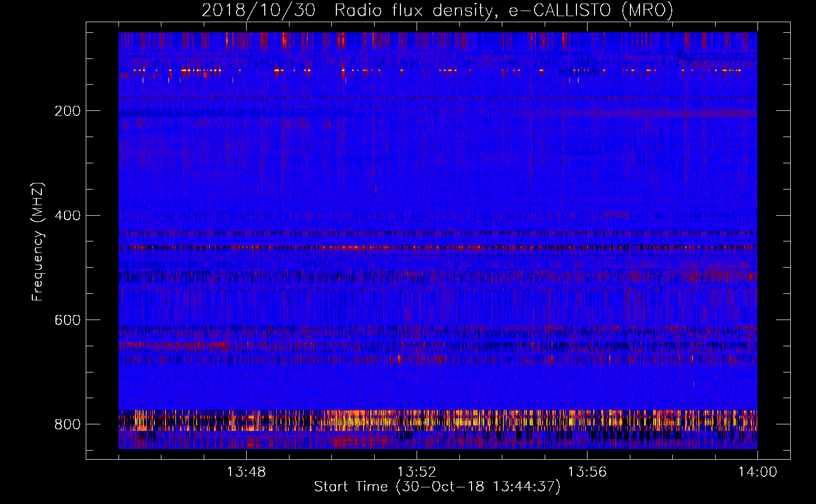
Task: Click the 13:52 time tick label
Action: click(x=417, y=472)
